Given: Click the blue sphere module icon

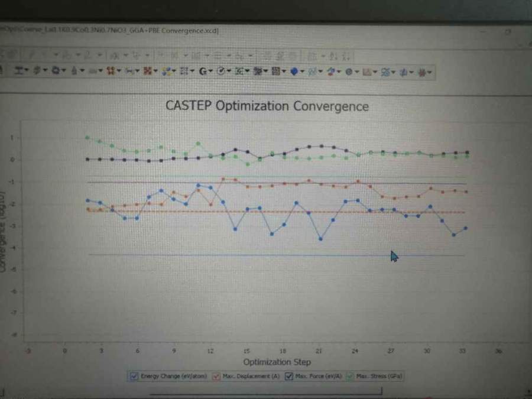Looking at the screenshot, I should tap(294, 72).
